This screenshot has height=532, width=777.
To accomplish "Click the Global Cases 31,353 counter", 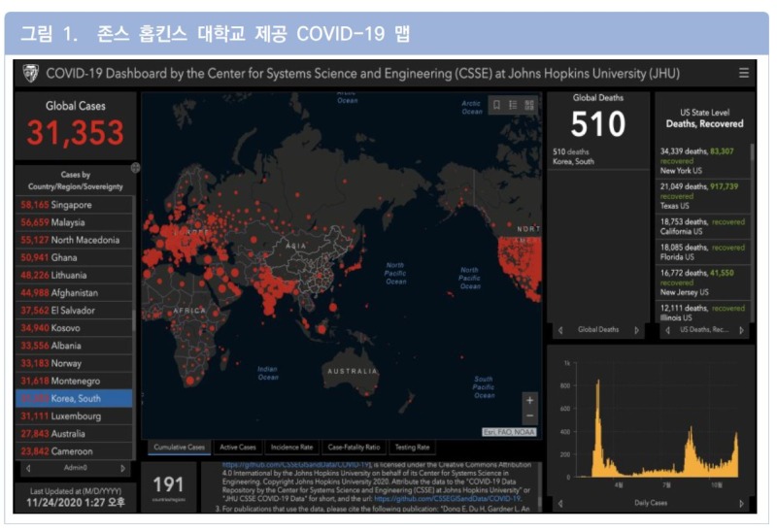I will 76,125.
